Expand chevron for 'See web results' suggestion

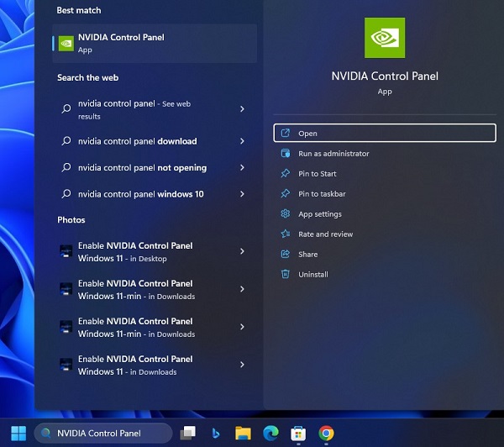point(243,109)
